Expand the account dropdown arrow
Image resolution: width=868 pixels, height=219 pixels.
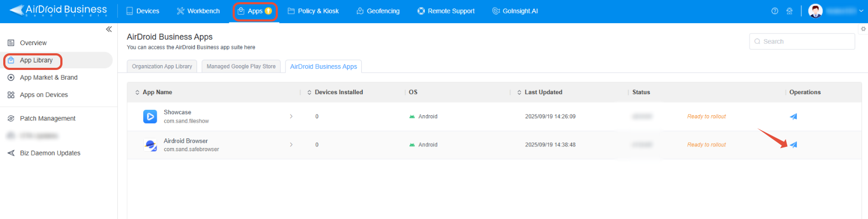click(x=861, y=11)
